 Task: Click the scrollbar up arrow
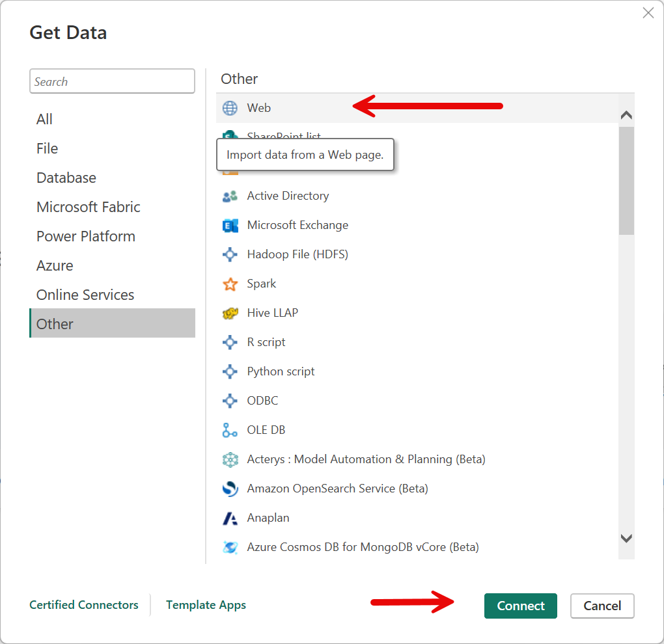pyautogui.click(x=626, y=115)
